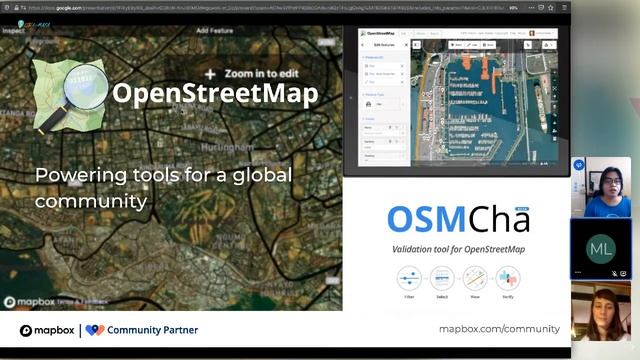The height and width of the screenshot is (360, 640).
Task: Click the 'Inspect' label at the map corner
Action: pyautogui.click(x=13, y=31)
